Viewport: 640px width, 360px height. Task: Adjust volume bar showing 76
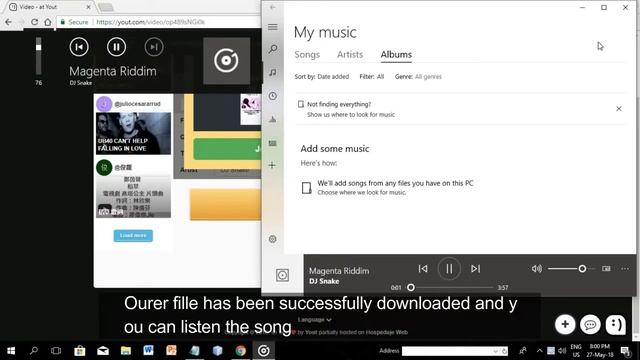[x=38, y=56]
